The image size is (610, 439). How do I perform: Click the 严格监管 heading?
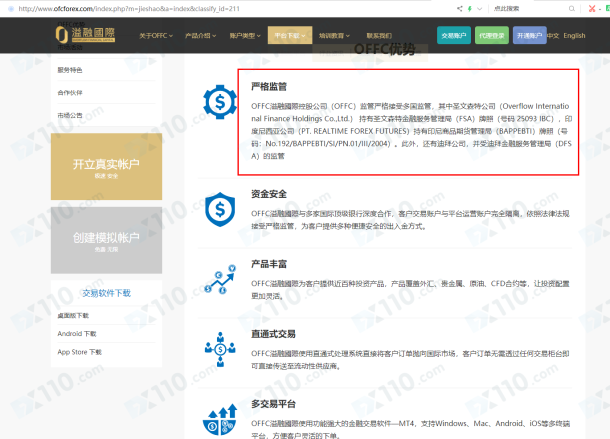[x=269, y=86]
